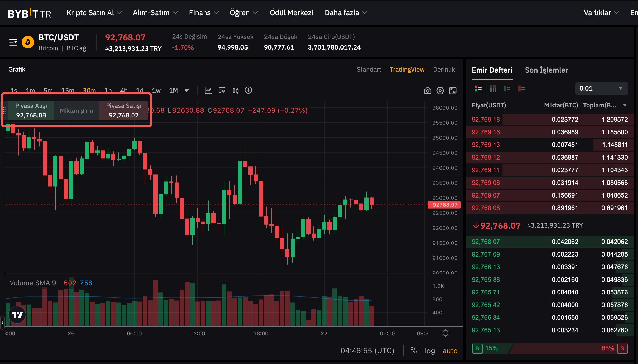Viewport: 638px width, 364px height.
Task: Open the market list hamburger icon
Action: pyautogui.click(x=13, y=42)
